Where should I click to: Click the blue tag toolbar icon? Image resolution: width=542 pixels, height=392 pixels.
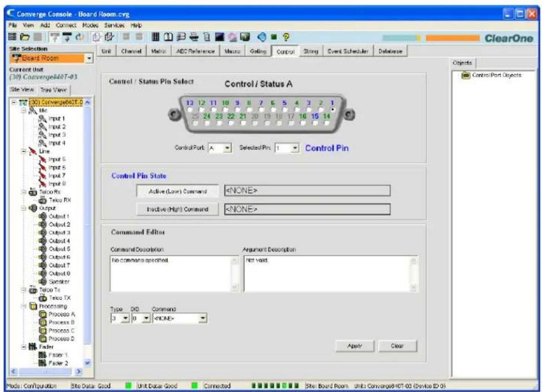[x=262, y=37]
